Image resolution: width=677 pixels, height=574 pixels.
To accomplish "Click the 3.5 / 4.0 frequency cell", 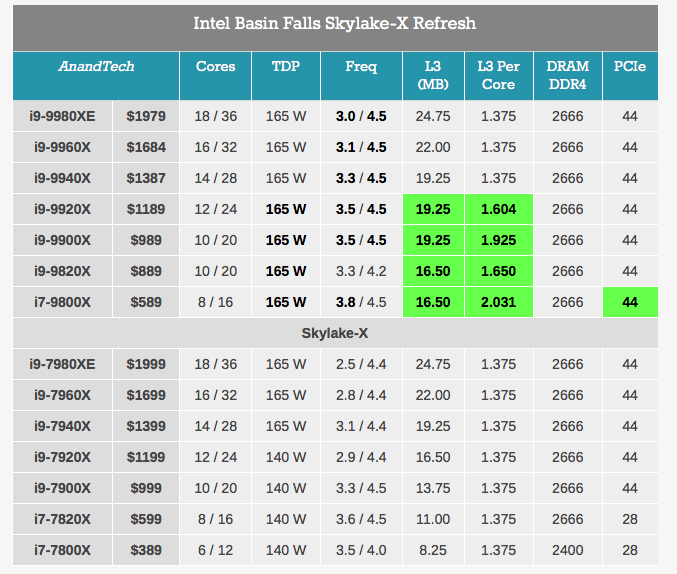I will (361, 550).
